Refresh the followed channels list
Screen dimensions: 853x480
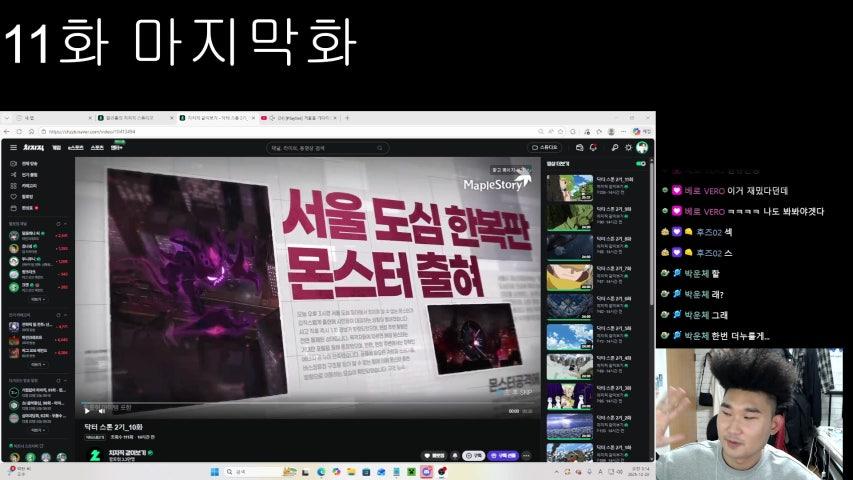(x=59, y=224)
